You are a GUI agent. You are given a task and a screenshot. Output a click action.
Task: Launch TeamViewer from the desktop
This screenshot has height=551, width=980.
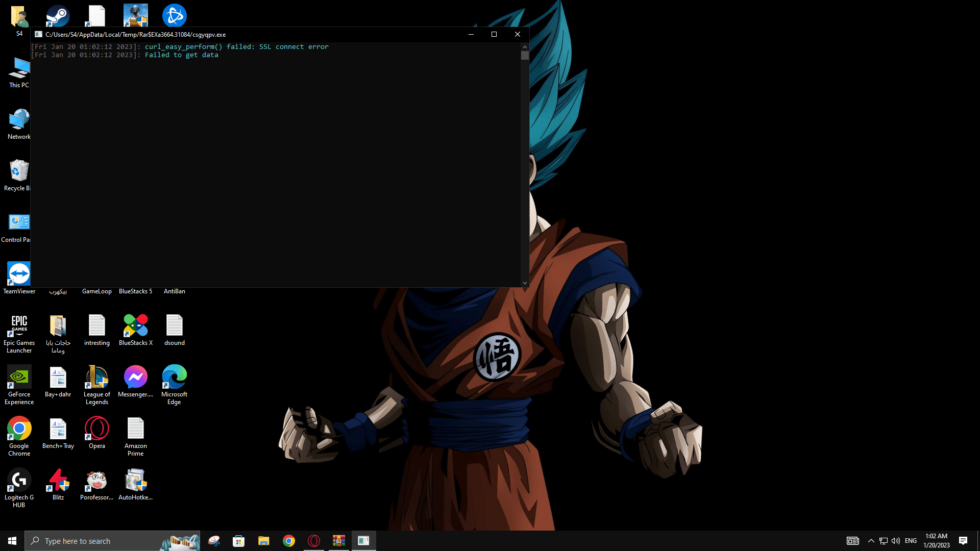pos(19,279)
